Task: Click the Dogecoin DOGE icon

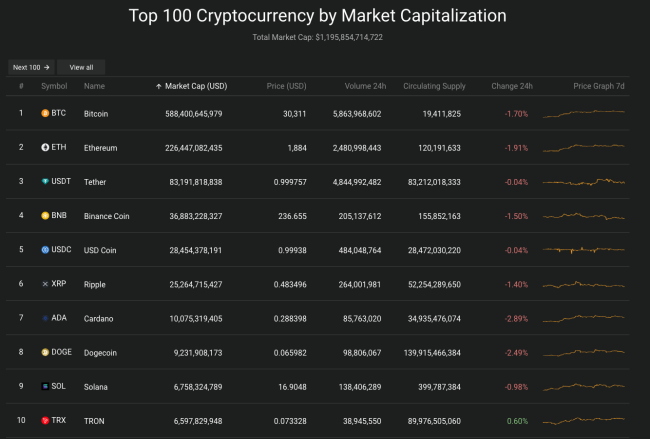Action: coord(45,352)
